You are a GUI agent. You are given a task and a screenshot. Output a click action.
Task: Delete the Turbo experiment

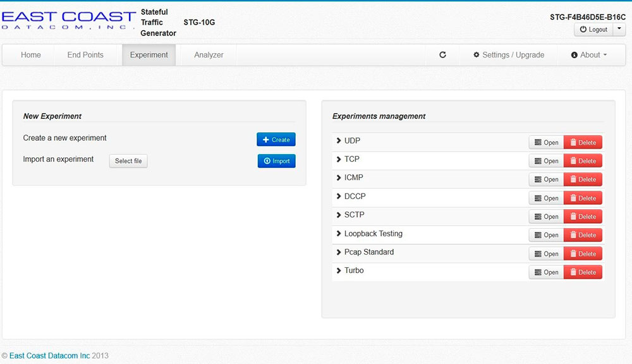(582, 272)
